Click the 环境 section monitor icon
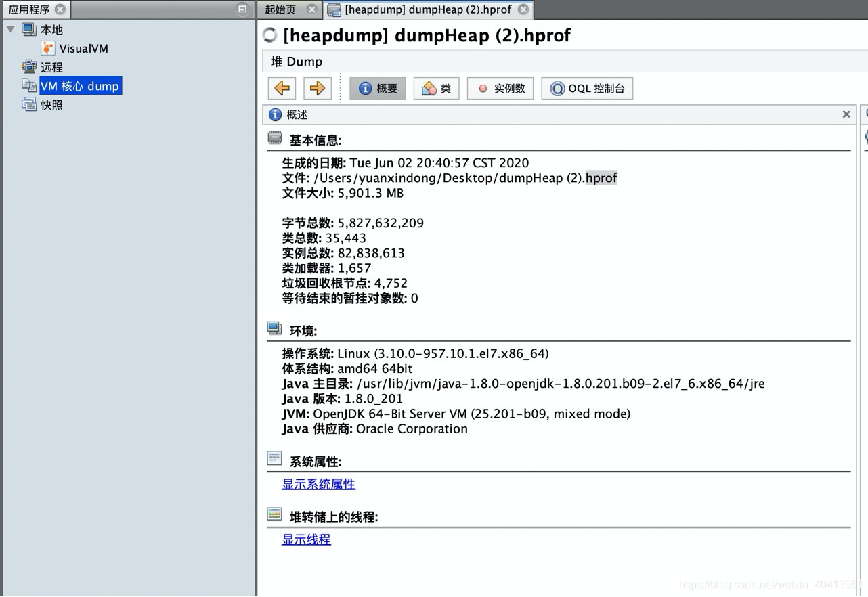This screenshot has height=597, width=868. point(274,329)
